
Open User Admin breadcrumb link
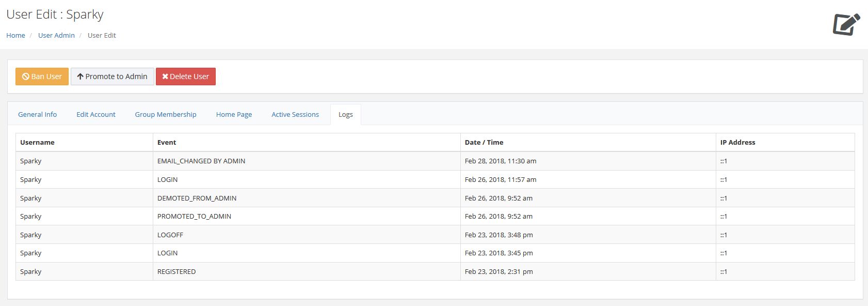click(x=56, y=35)
